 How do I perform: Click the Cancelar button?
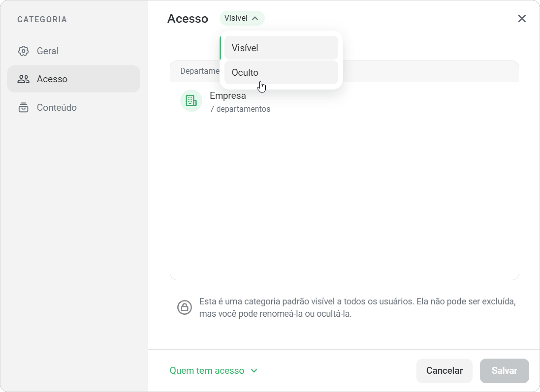[x=445, y=371]
